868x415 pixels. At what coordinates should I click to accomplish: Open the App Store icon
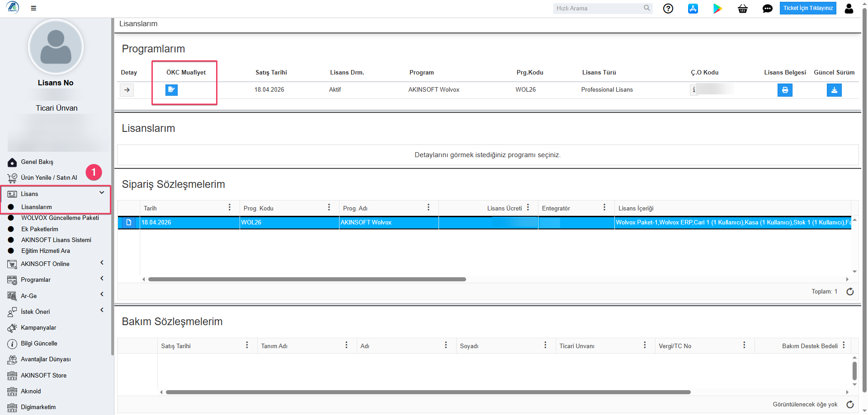point(693,9)
